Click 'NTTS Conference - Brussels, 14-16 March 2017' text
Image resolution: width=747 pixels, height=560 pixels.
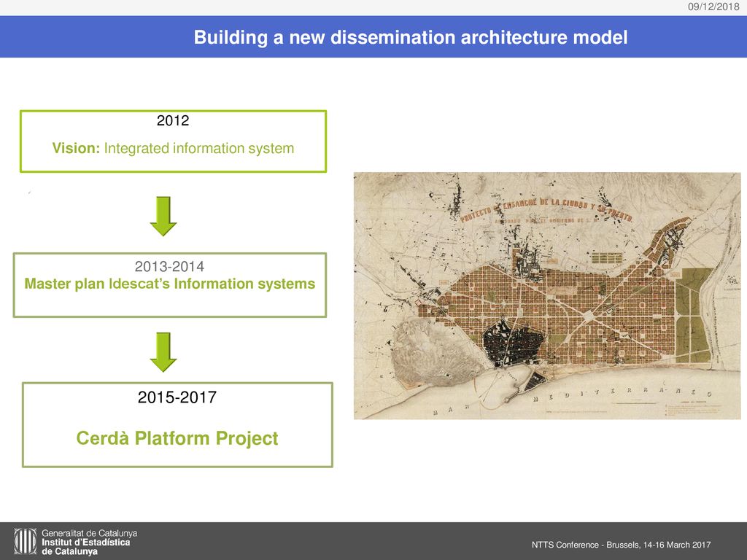[x=622, y=545]
